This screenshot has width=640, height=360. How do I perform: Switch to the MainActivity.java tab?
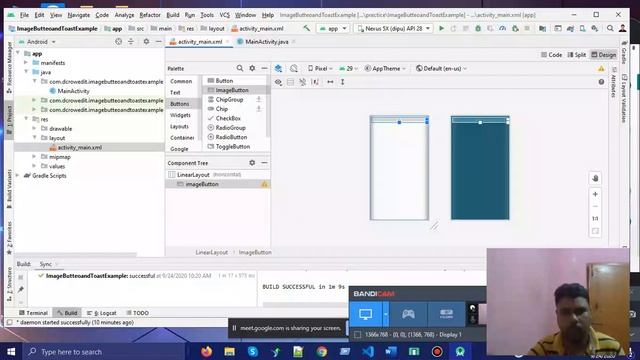point(266,42)
